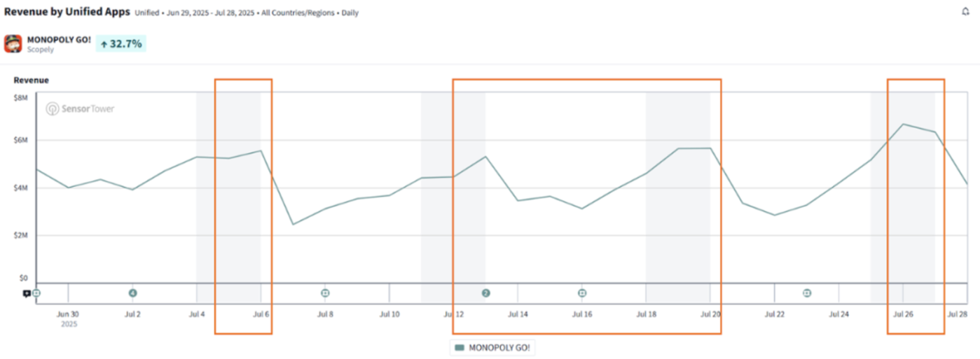The height and width of the screenshot is (359, 980).
Task: Open the Scopely publisher link
Action: [41, 50]
